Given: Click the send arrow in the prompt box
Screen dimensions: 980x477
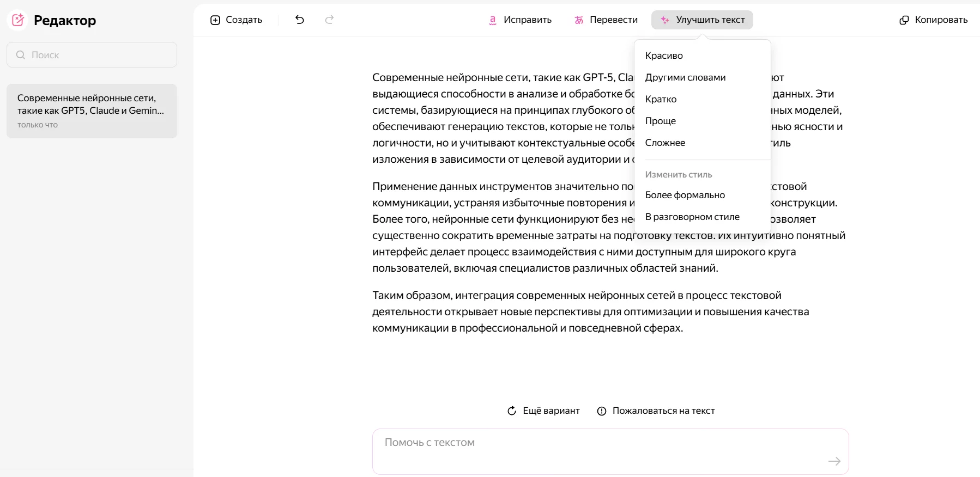Looking at the screenshot, I should point(834,461).
